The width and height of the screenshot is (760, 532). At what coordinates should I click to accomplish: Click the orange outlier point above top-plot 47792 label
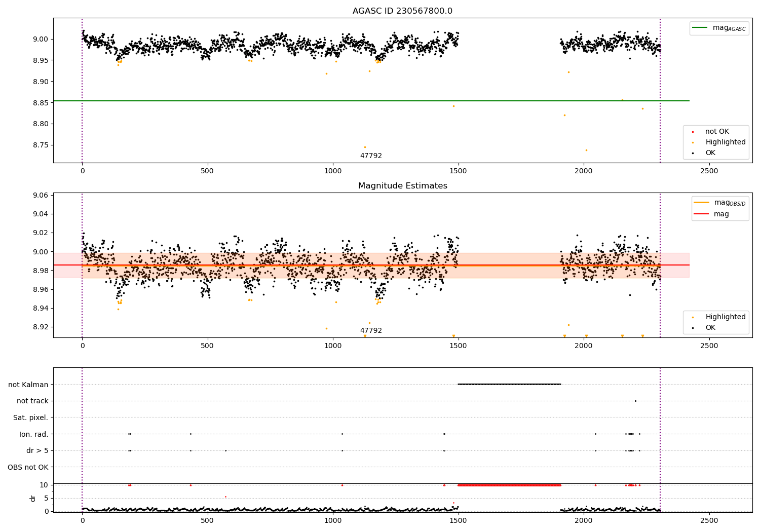point(365,147)
